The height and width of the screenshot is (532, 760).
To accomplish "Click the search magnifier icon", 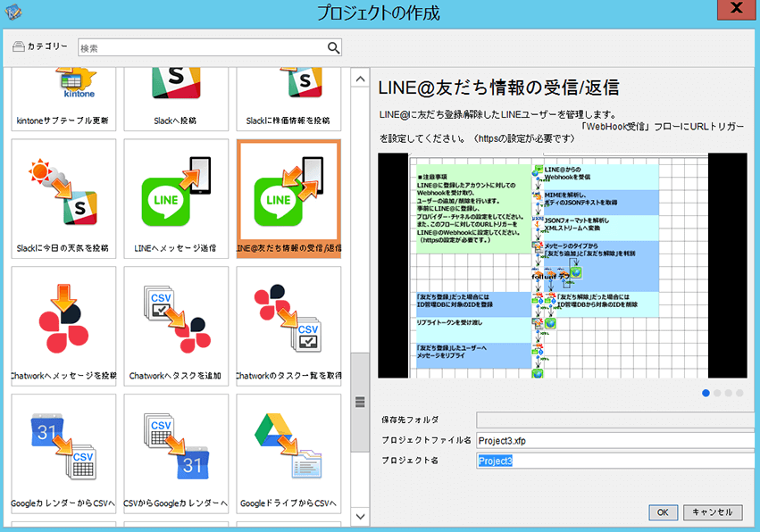I will click(x=333, y=47).
